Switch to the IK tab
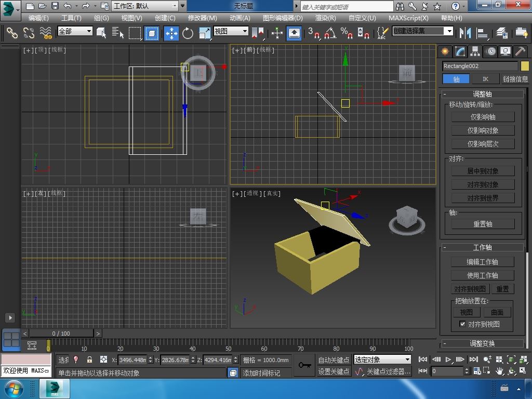 click(x=486, y=79)
